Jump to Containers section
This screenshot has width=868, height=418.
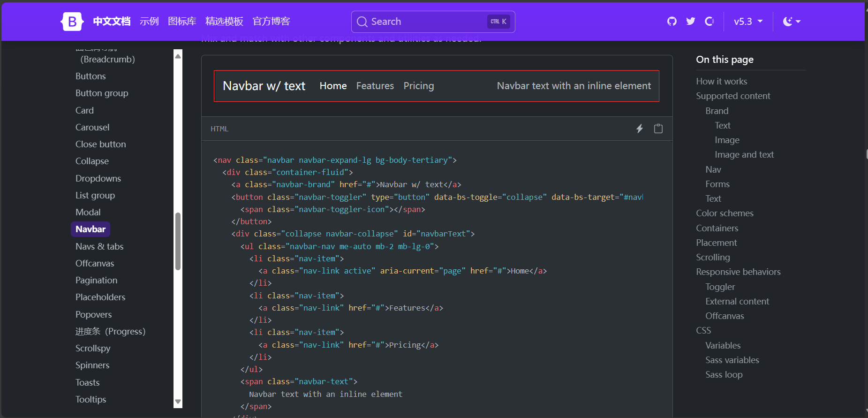717,228
